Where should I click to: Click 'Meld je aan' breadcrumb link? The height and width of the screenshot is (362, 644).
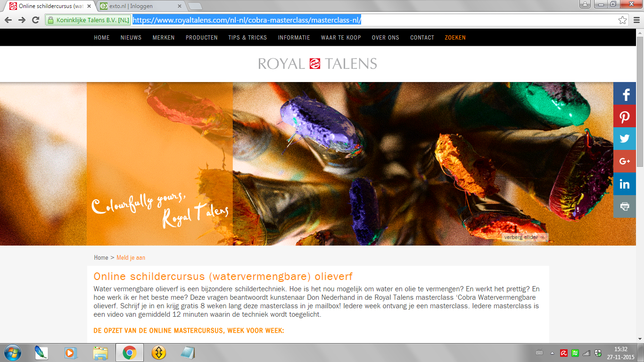point(131,258)
